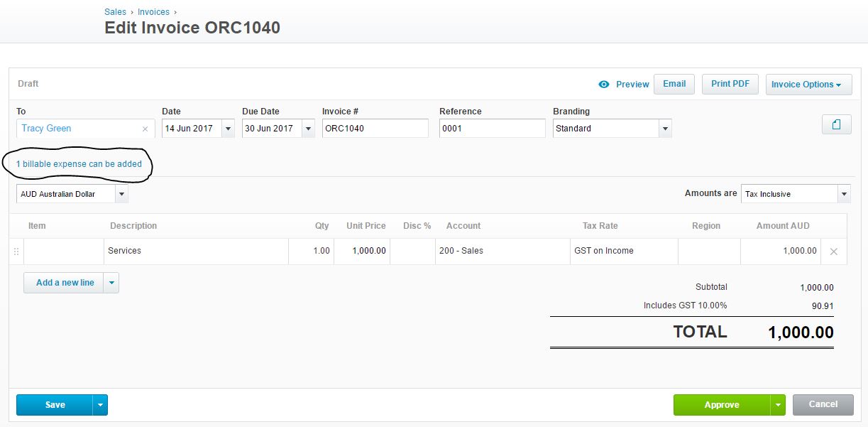The width and height of the screenshot is (868, 427).
Task: Click 1 billable expense can be added
Action: pos(79,164)
